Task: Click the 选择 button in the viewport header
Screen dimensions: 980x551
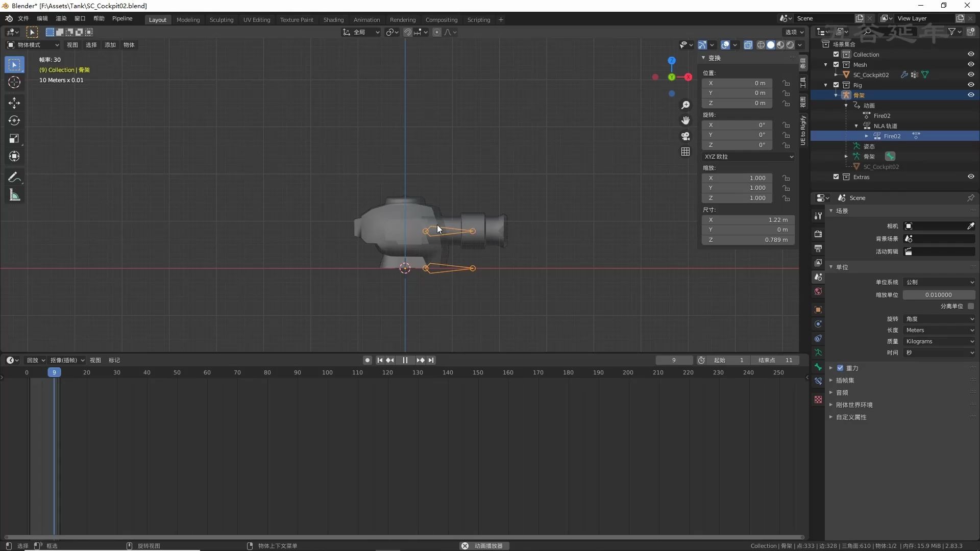Action: tap(91, 45)
